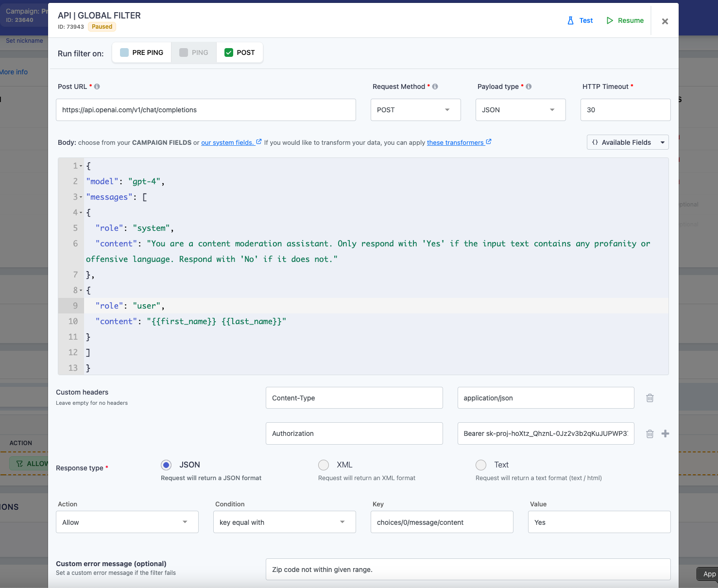718x588 pixels.
Task: Click the info icon beside Payload type
Action: (529, 86)
